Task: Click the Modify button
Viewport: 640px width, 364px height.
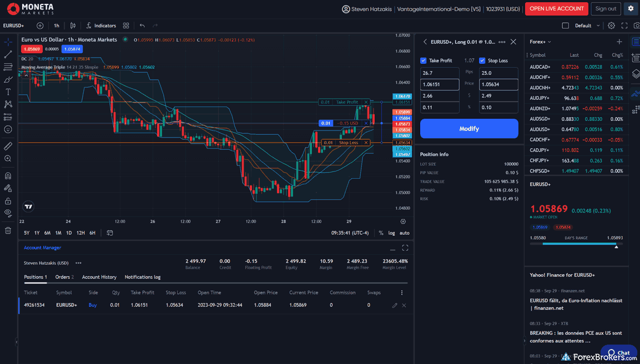Action: [469, 129]
